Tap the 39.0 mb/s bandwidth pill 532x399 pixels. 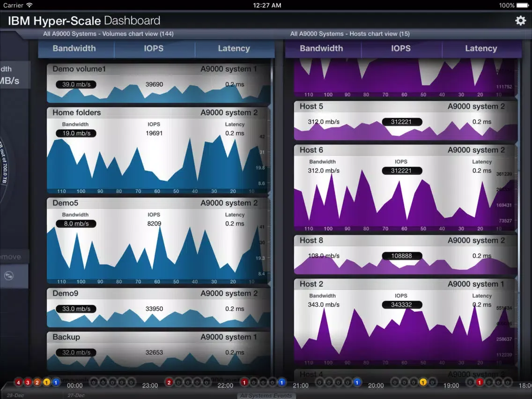[x=76, y=84]
